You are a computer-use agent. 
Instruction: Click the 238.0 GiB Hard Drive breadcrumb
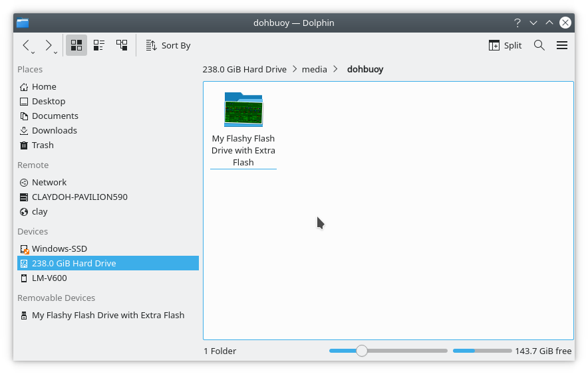point(244,69)
